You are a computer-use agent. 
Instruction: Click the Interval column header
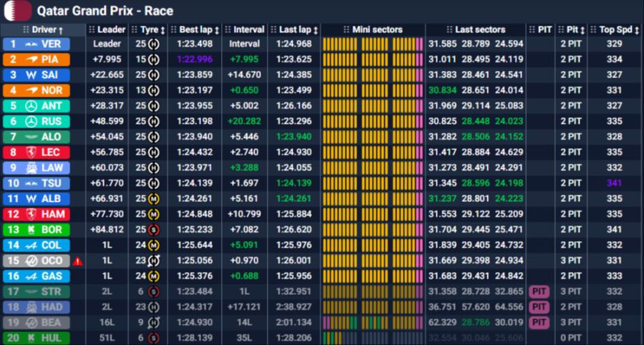tap(245, 30)
